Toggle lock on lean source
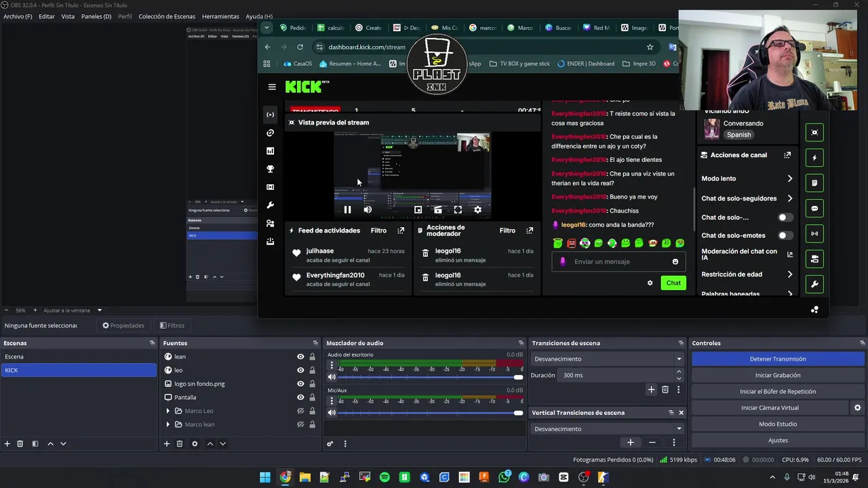This screenshot has height=488, width=868. click(x=312, y=357)
